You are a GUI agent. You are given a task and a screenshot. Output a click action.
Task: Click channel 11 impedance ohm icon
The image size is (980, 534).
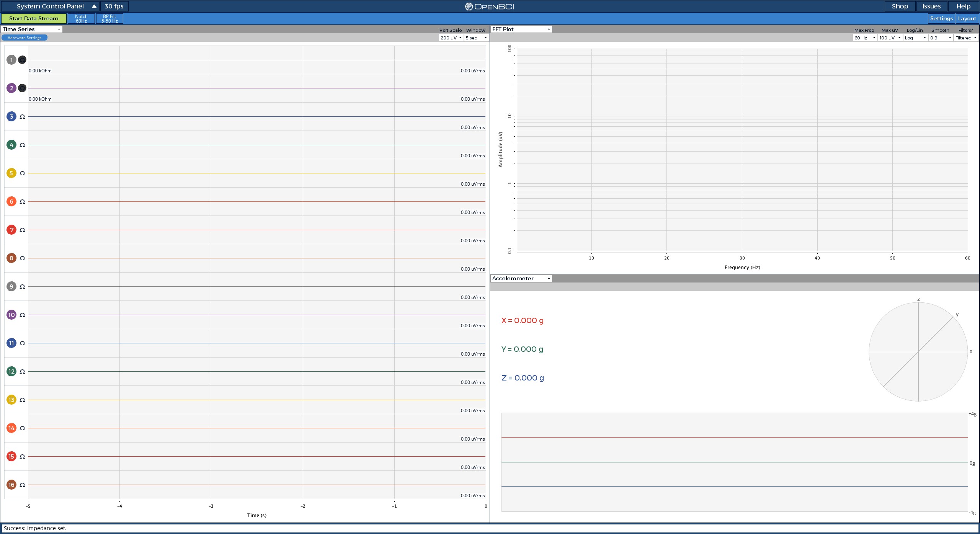22,343
